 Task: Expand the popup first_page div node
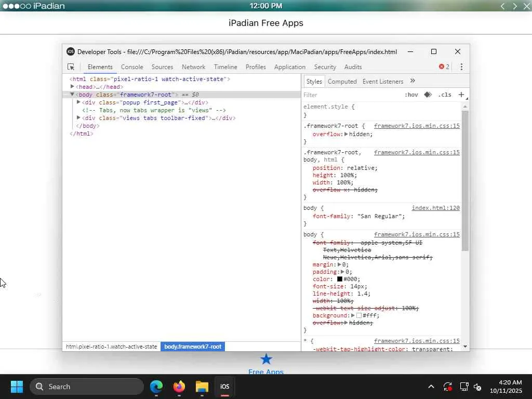click(78, 102)
